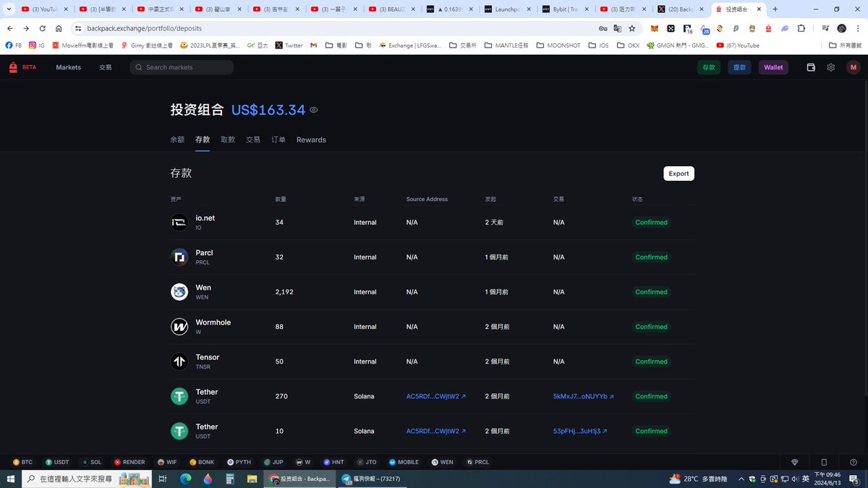Switch to the Bybit browser tab
The width and height of the screenshot is (868, 488).
[x=566, y=9]
